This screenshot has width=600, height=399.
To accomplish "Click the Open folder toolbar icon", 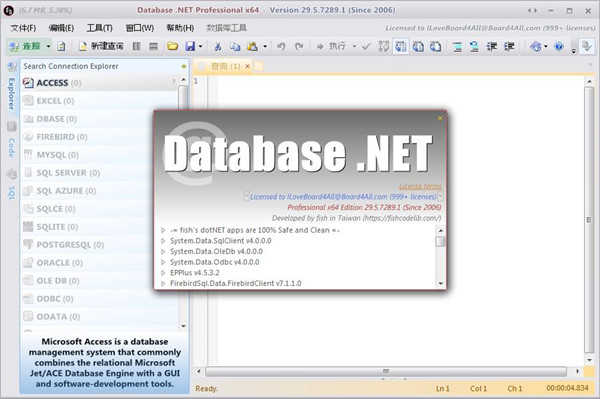I will point(173,47).
